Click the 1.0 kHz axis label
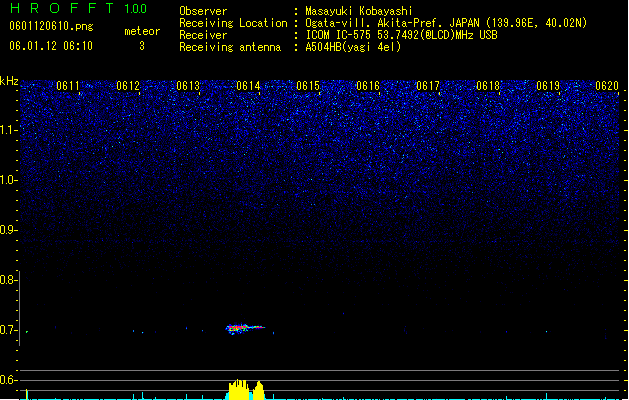629x400 pixels. click(x=8, y=180)
